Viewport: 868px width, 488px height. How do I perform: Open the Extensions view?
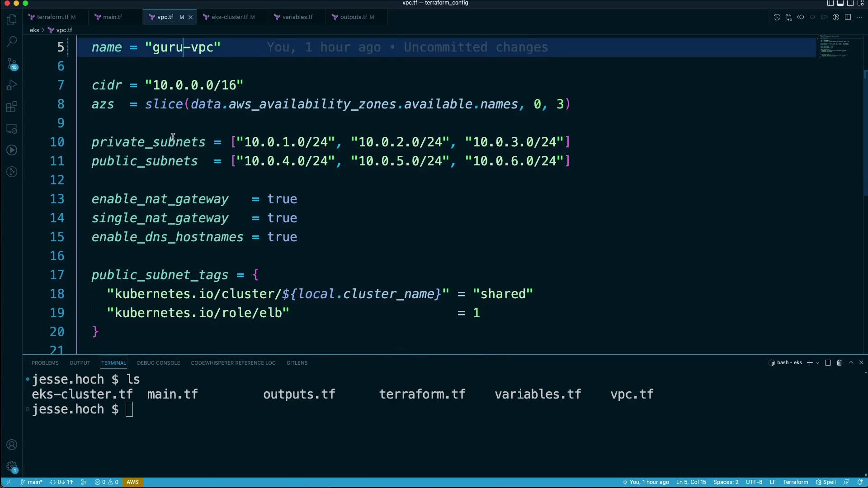[12, 107]
